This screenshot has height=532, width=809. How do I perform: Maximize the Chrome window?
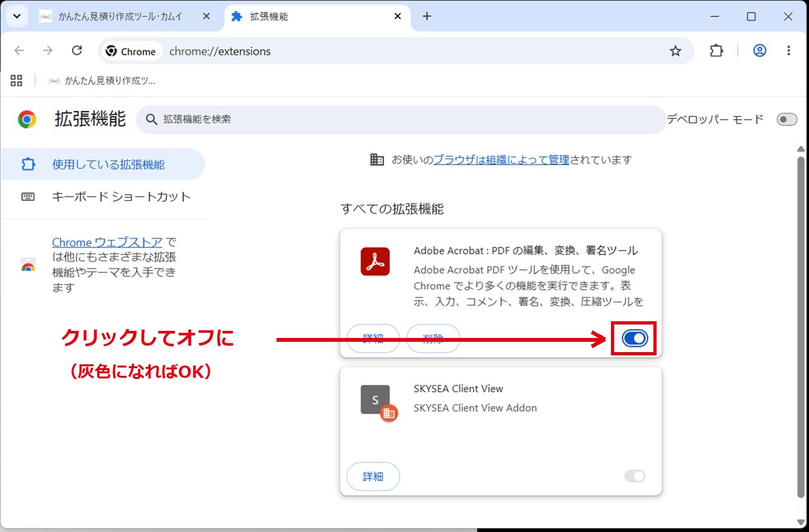(751, 16)
